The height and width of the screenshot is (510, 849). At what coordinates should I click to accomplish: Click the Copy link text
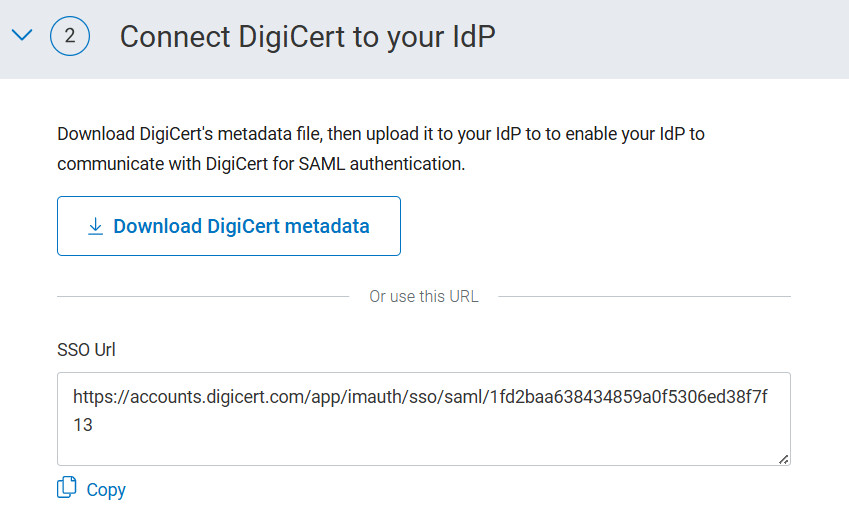point(106,490)
